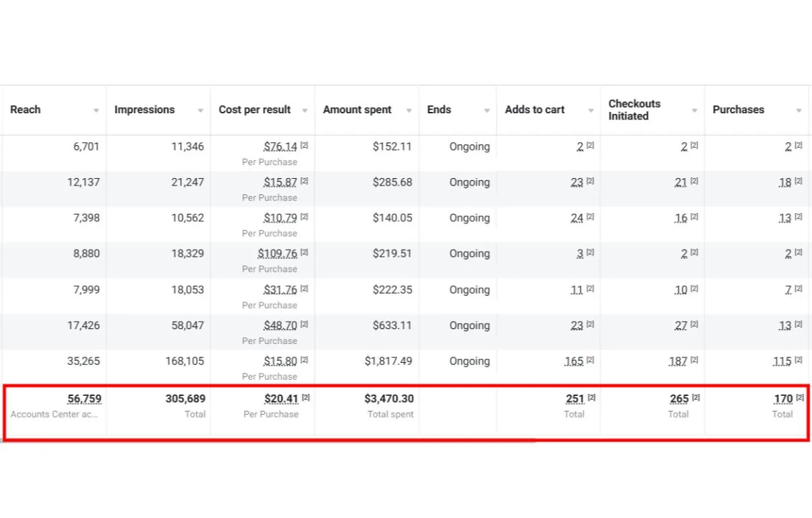Click the $109.76 cost per result value

pyautogui.click(x=277, y=254)
